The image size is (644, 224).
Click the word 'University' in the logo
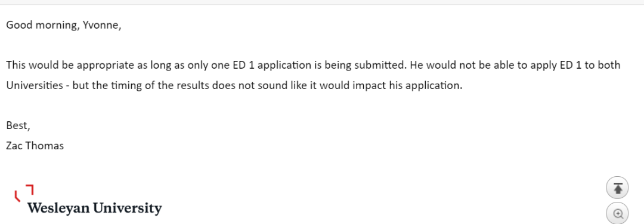pyautogui.click(x=128, y=208)
